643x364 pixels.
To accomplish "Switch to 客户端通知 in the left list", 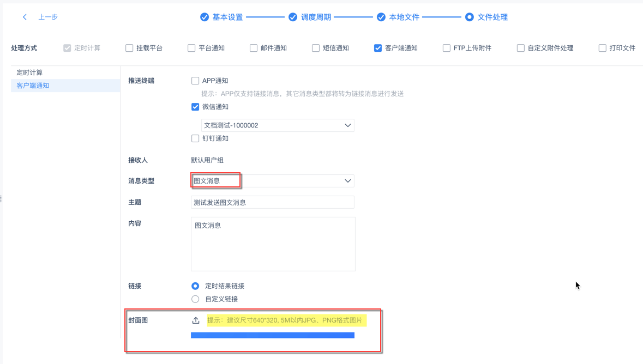I will [33, 86].
